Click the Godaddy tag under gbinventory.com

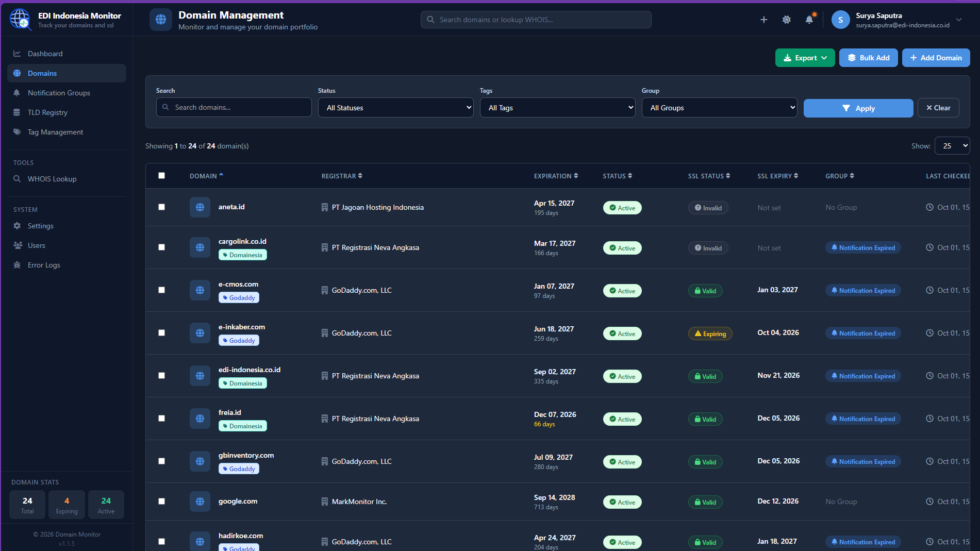point(239,469)
